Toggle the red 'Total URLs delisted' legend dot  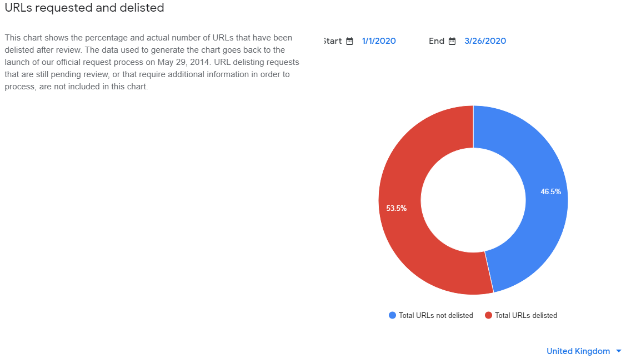(x=489, y=315)
